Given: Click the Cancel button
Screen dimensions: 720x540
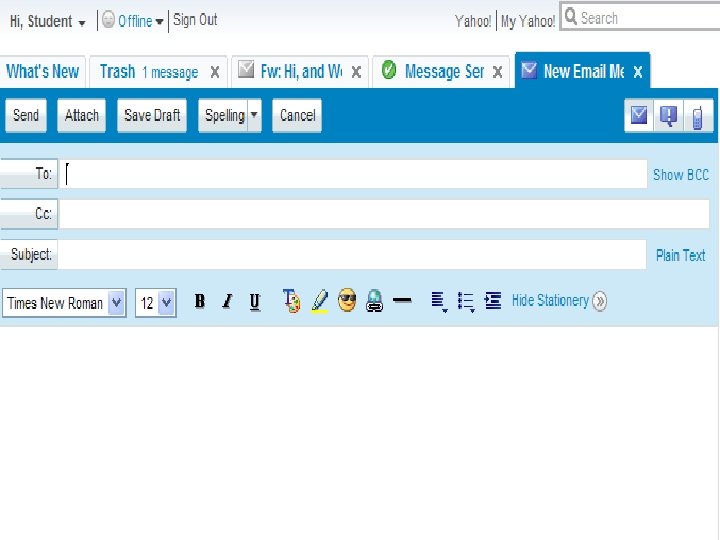Looking at the screenshot, I should click(x=297, y=115).
